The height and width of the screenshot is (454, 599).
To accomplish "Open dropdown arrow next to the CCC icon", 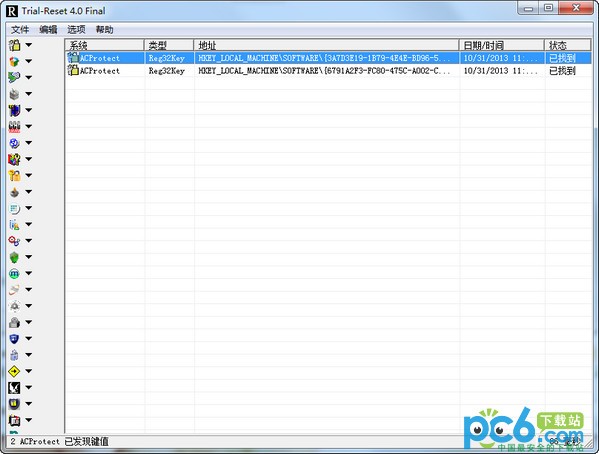I will coord(29,126).
